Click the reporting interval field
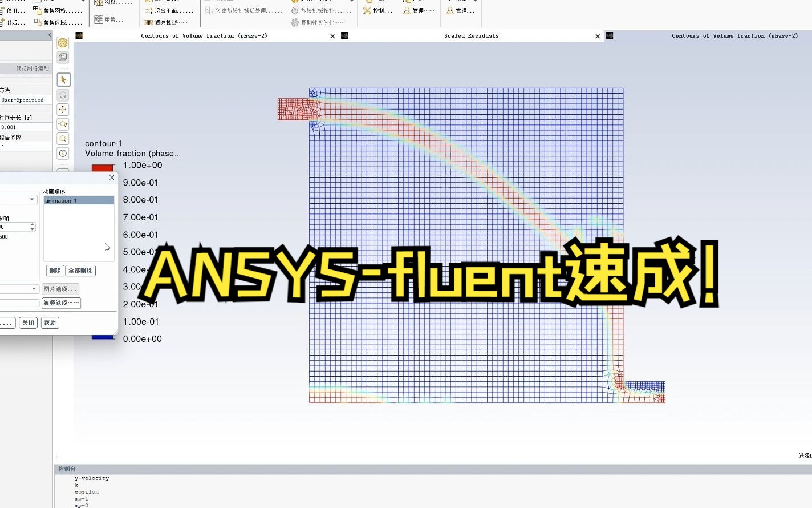The image size is (812, 508). 26,147
